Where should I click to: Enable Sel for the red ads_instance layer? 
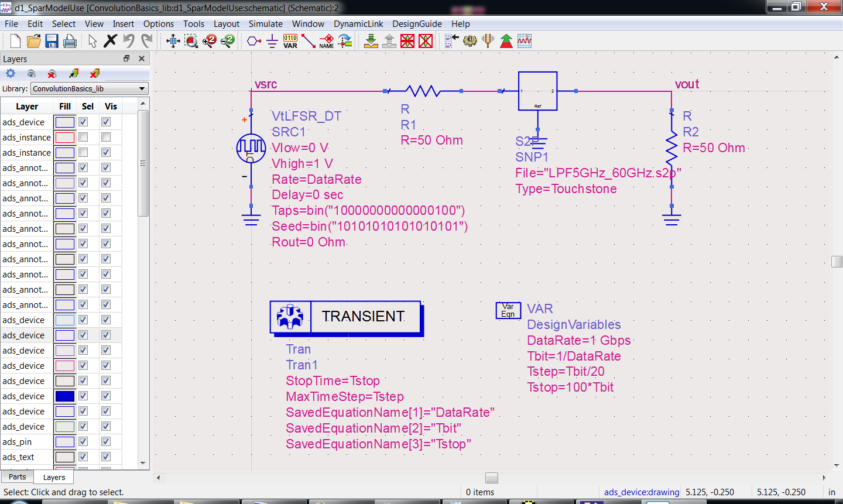[x=83, y=137]
